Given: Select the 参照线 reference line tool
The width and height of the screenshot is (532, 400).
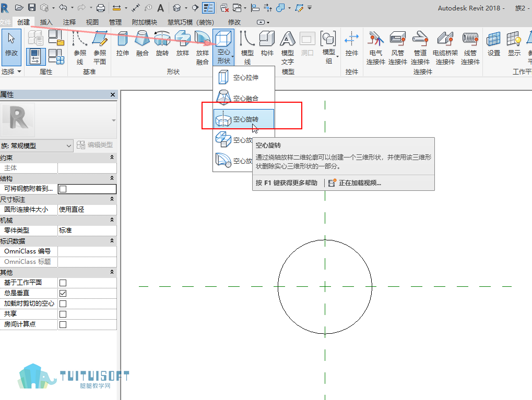Looking at the screenshot, I should 80,47.
